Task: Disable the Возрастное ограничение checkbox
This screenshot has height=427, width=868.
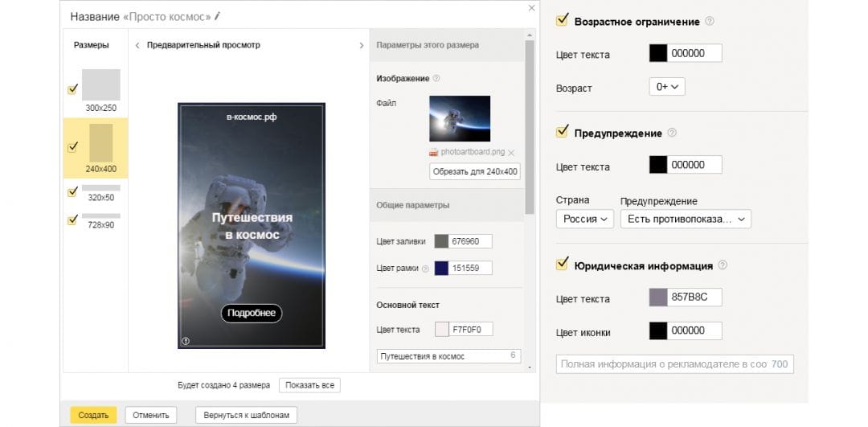Action: pyautogui.click(x=562, y=20)
